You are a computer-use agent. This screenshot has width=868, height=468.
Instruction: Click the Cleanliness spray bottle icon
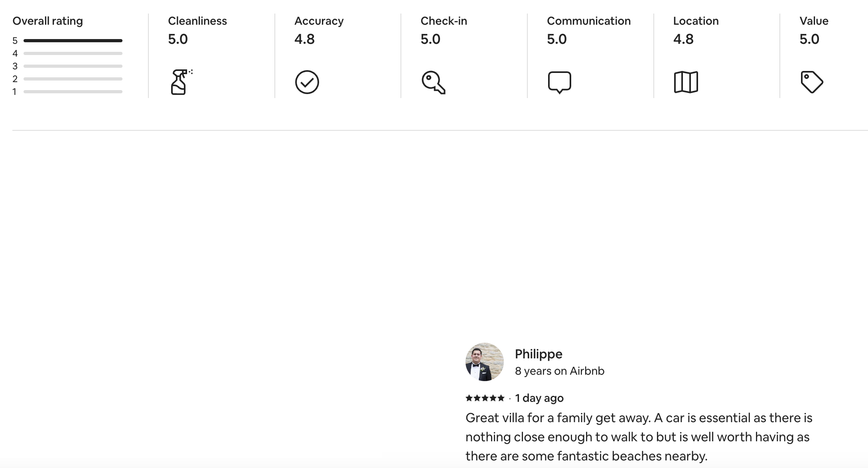(179, 82)
